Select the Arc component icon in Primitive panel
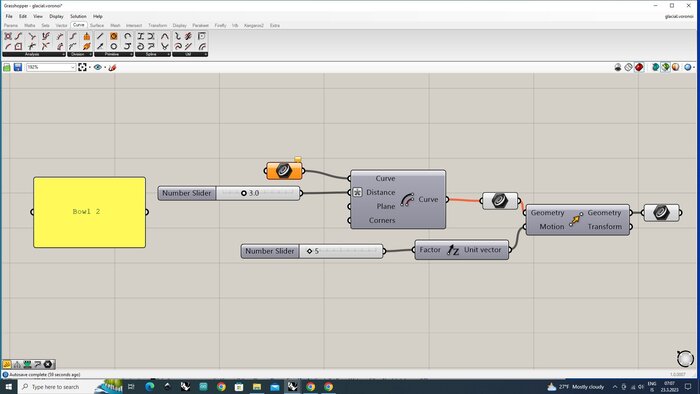Image resolution: width=700 pixels, height=394 pixels. pos(128,36)
